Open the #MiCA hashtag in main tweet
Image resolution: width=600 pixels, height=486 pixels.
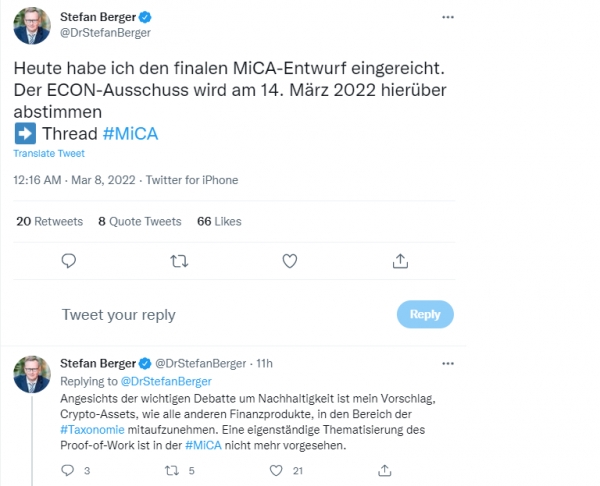tap(130, 133)
